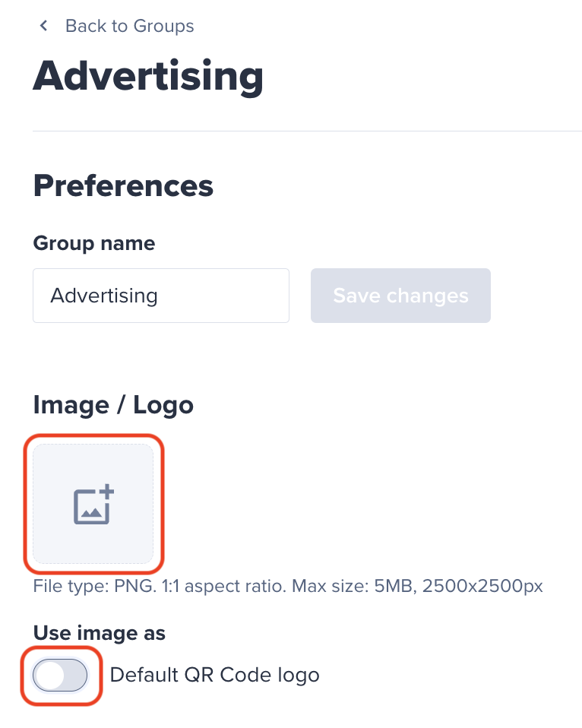Click the mountain picture glyph in upload box

(91, 513)
